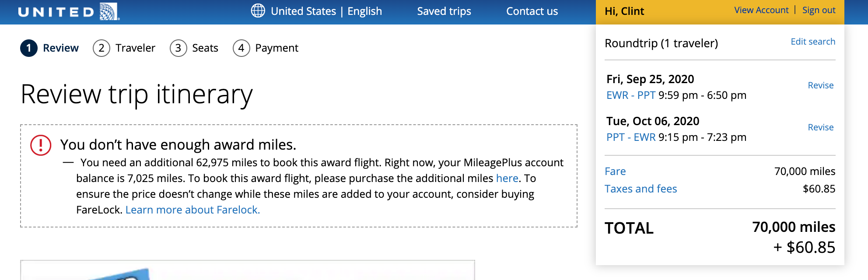The width and height of the screenshot is (868, 280).
Task: Revise the Oct 06 return flight
Action: click(x=820, y=127)
